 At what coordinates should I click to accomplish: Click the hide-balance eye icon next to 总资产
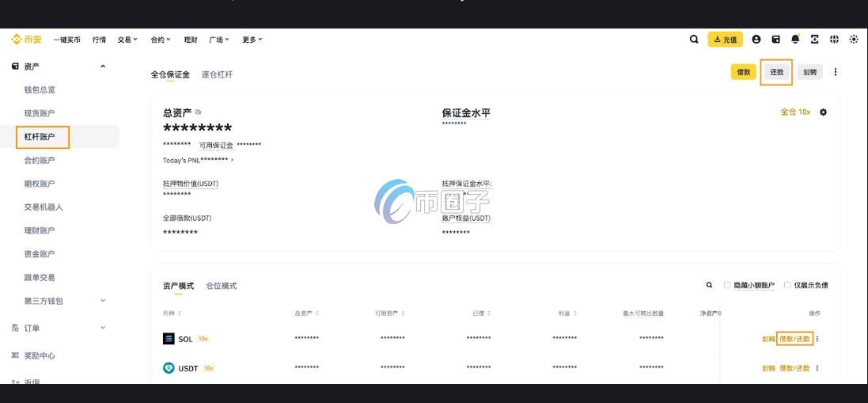click(x=198, y=112)
